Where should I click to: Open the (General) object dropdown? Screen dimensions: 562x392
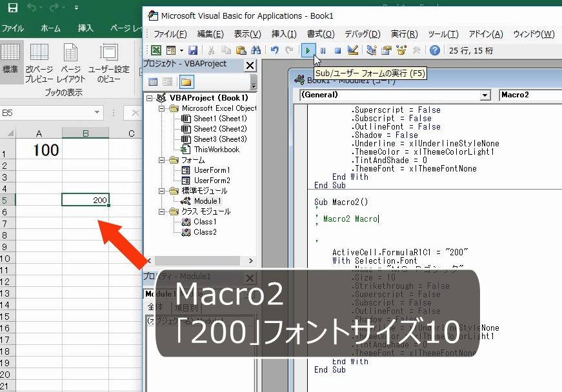pyautogui.click(x=485, y=95)
